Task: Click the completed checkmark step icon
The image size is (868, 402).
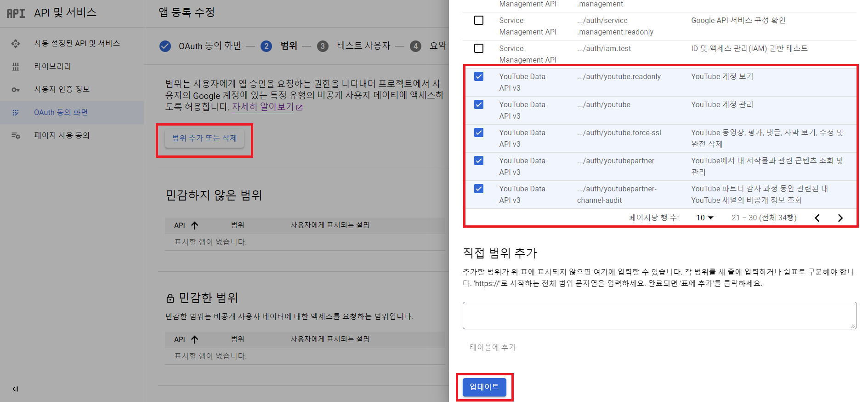Action: click(x=165, y=46)
